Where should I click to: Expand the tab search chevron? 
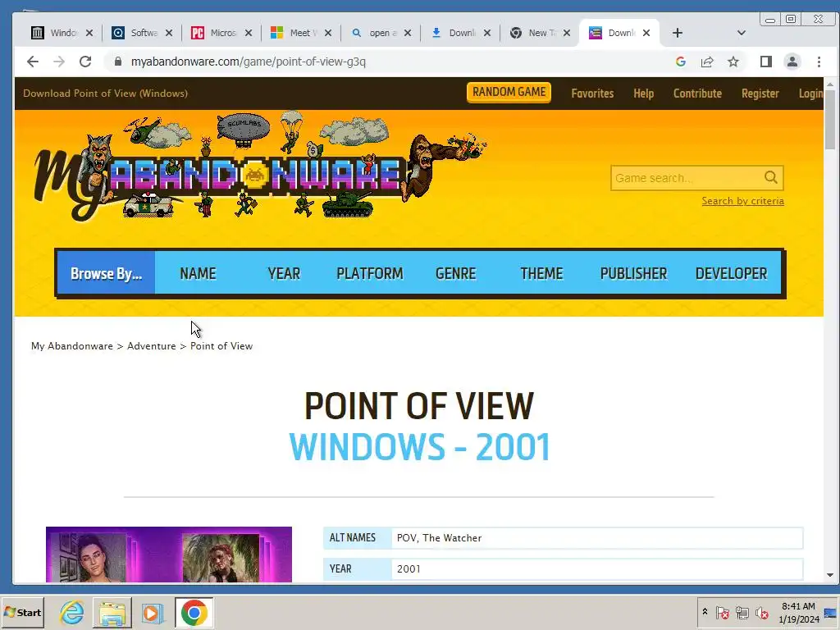tap(742, 33)
